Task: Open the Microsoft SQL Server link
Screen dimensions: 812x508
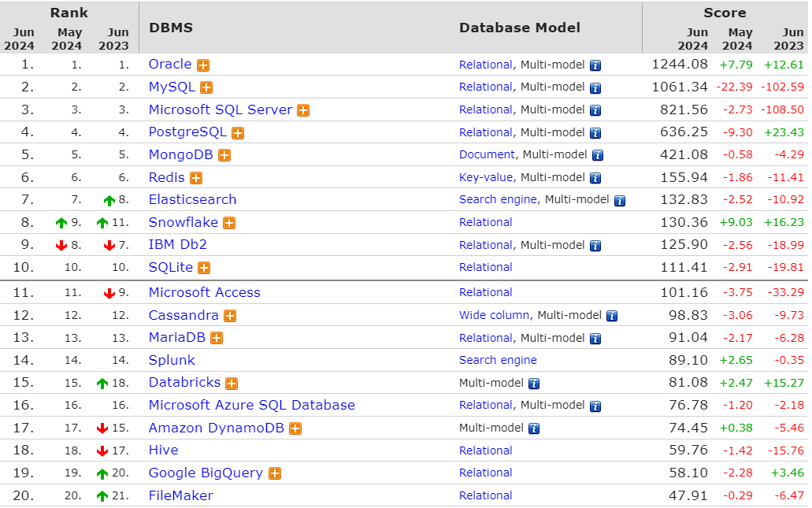Action: (221, 109)
